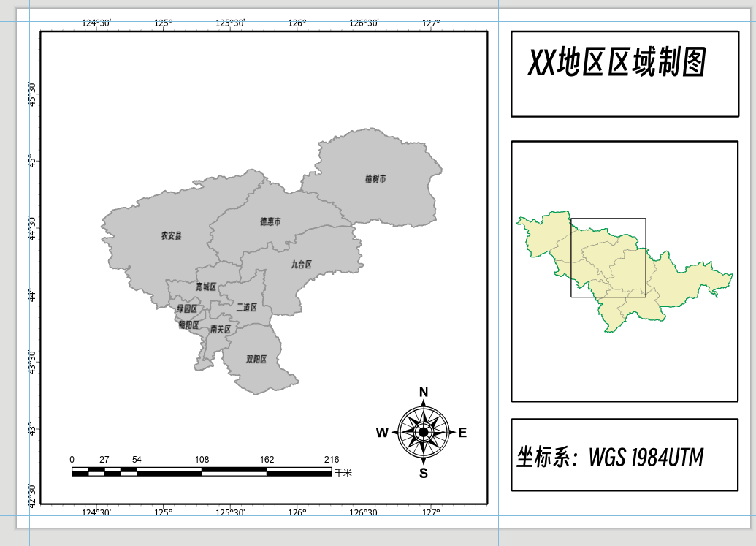Image resolution: width=756 pixels, height=546 pixels.
Task: Click the N letter on the compass
Action: 424,392
